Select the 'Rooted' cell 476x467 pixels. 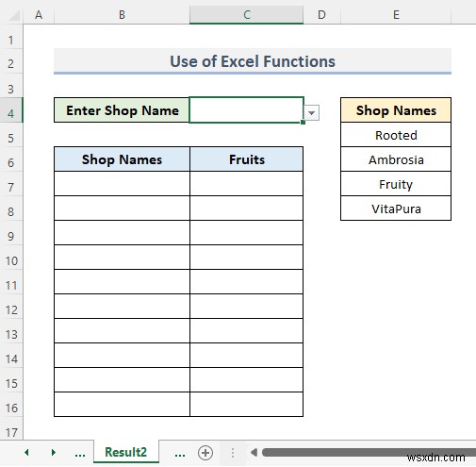pos(396,135)
